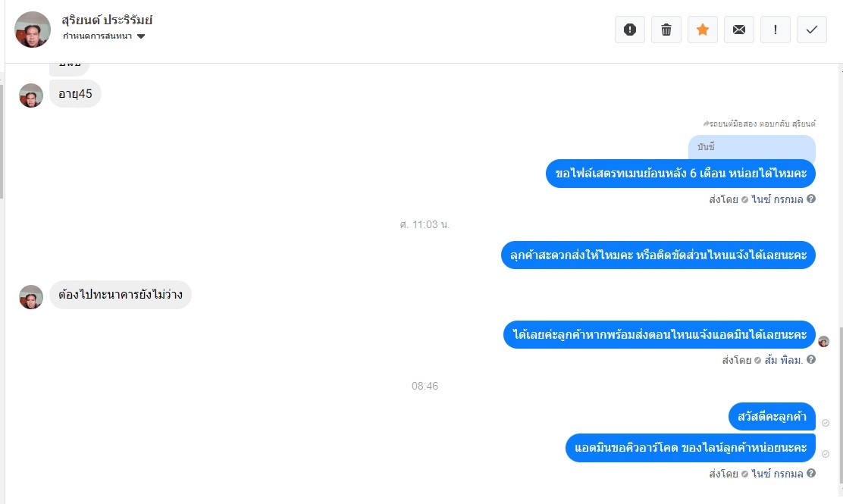Viewport: 843px width, 504px height.
Task: Open the กำหนดการสนทนา label menu
Action: click(97, 36)
